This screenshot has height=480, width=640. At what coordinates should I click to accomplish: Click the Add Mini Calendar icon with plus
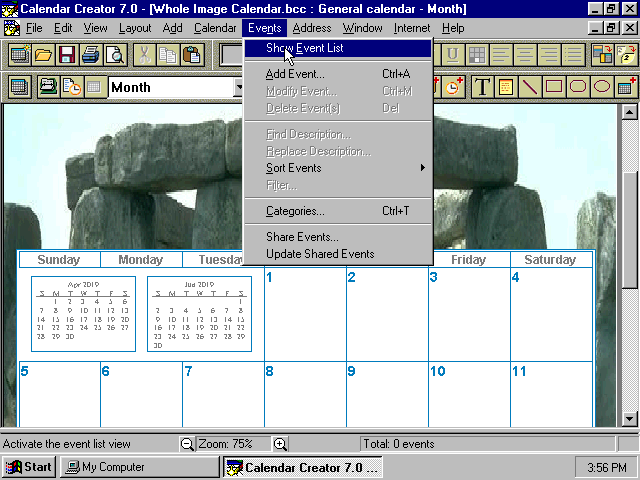click(626, 87)
